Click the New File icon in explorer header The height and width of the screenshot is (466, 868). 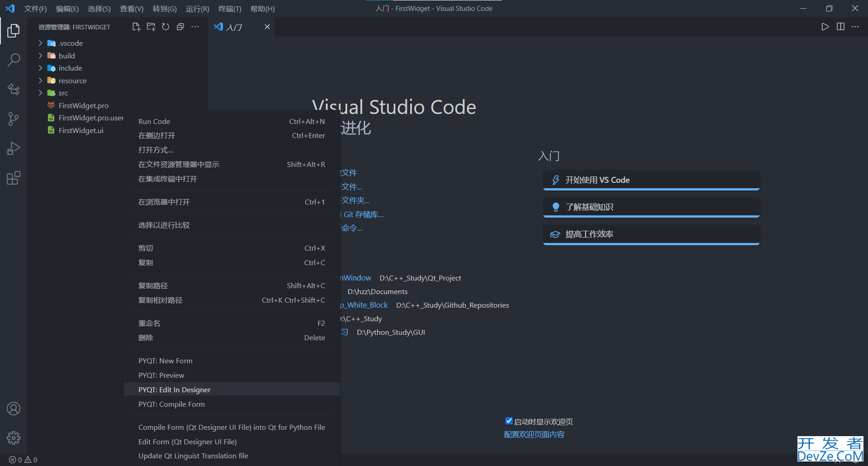click(136, 27)
